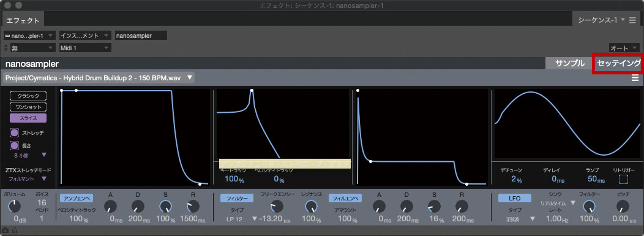The height and width of the screenshot is (236, 644).
Task: Click the filter response curve graph
Action: click(282, 123)
